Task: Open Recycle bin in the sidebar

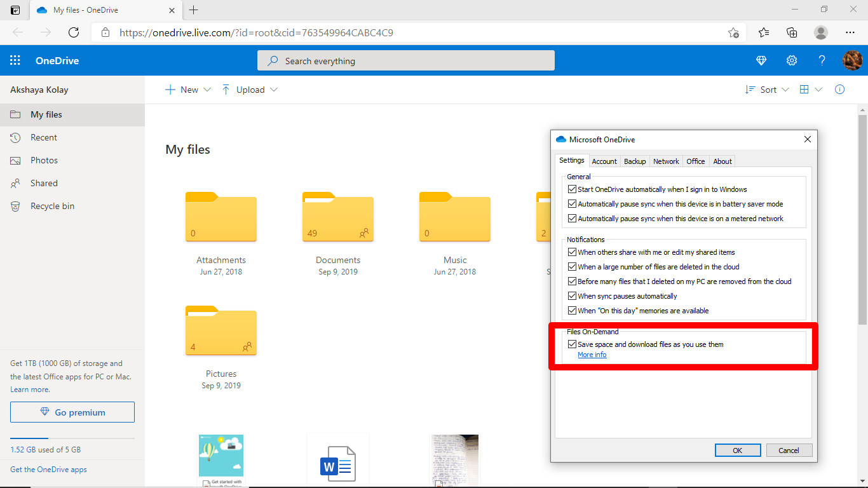Action: 72,206
